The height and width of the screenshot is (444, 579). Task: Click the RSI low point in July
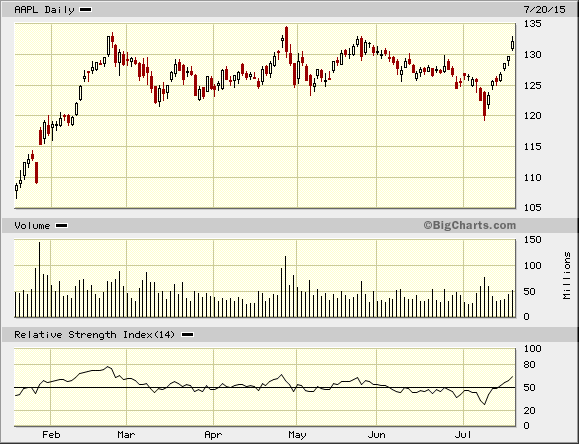point(484,404)
